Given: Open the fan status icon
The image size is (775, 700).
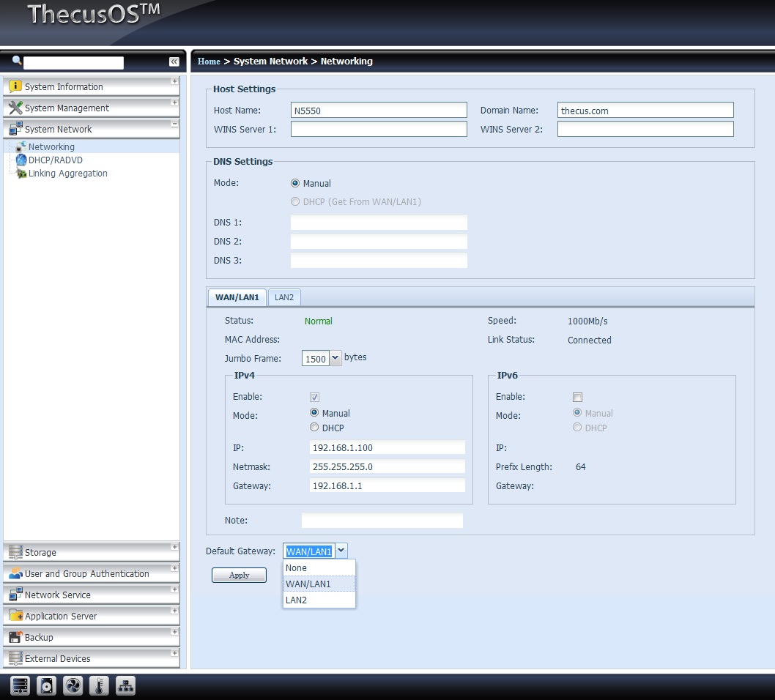Looking at the screenshot, I should point(73,686).
